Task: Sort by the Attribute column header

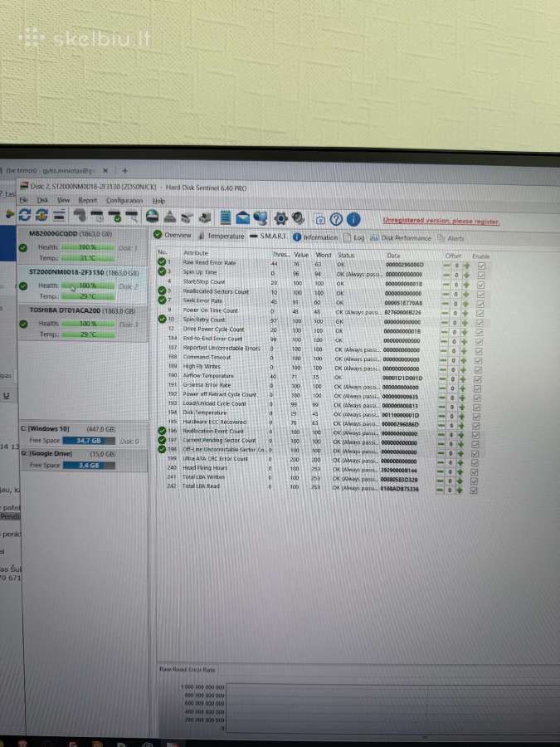Action: click(x=195, y=253)
